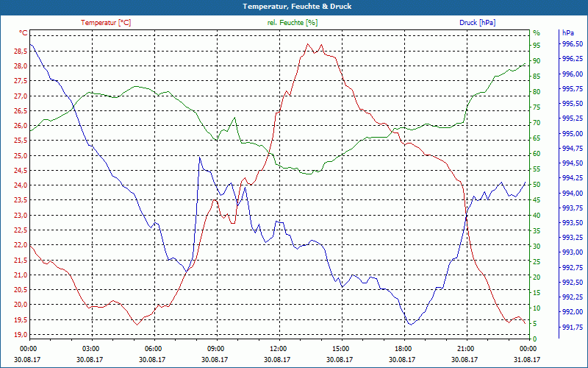Click temperature axis value 20,5
Viewport: 588px width, 368px height.
[x=21, y=290]
